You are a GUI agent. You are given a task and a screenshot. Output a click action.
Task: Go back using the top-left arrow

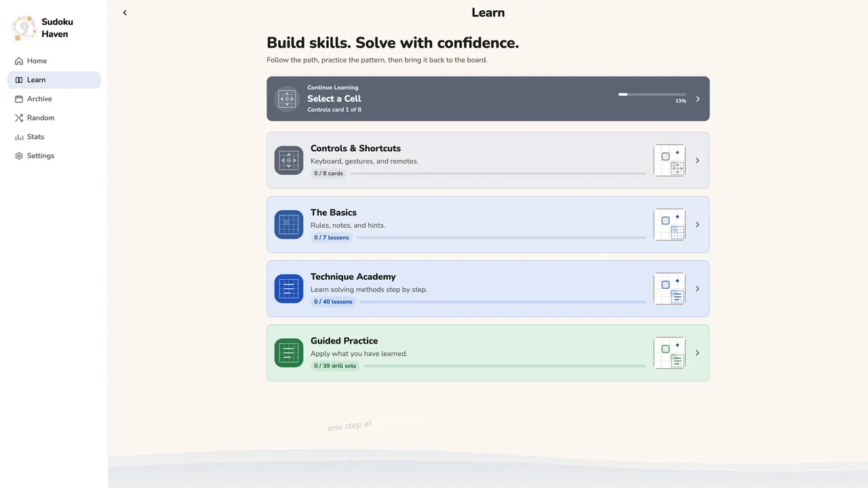[125, 13]
